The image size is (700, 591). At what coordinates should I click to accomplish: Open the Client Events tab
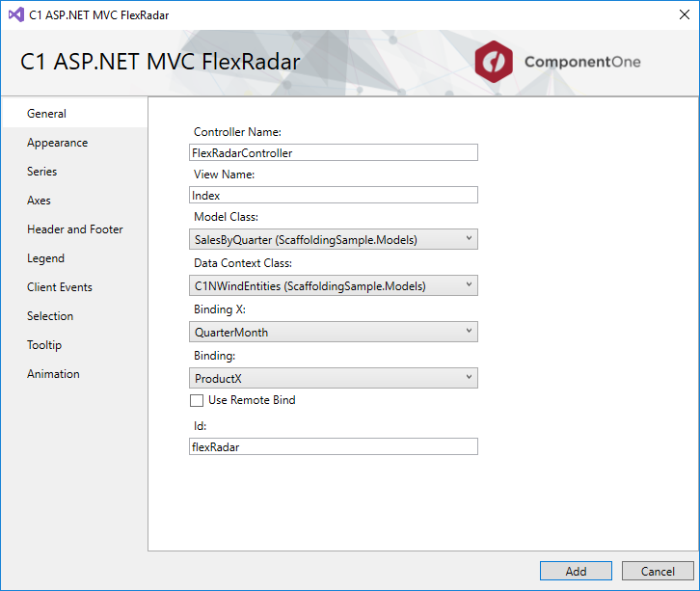pyautogui.click(x=74, y=287)
